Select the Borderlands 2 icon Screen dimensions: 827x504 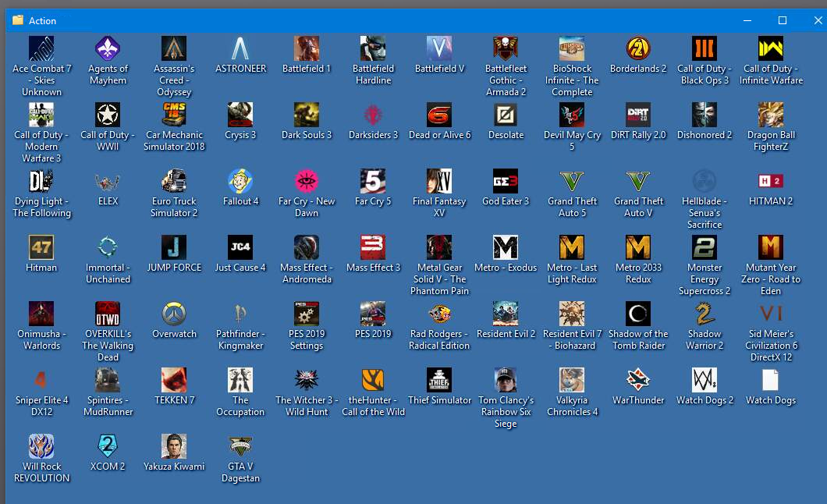[638, 48]
